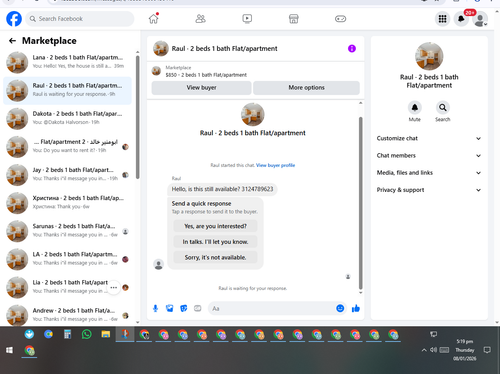Open the Lana conversation
The width and height of the screenshot is (500, 374).
pos(67,62)
